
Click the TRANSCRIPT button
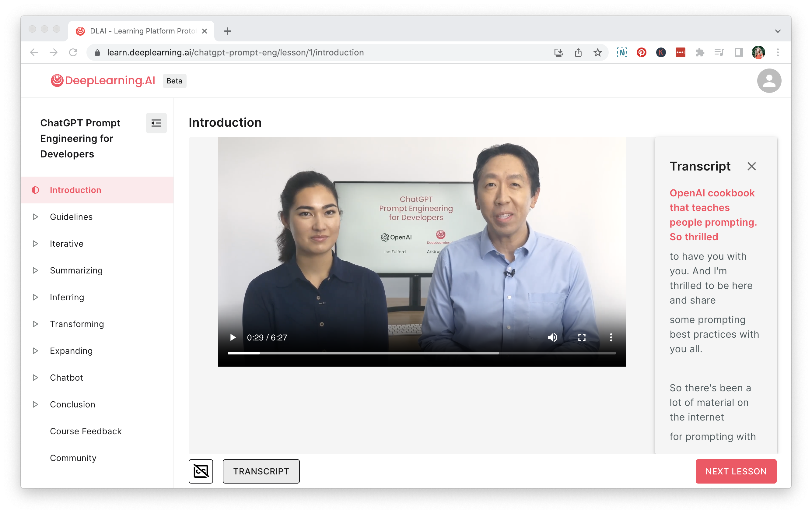pyautogui.click(x=261, y=471)
